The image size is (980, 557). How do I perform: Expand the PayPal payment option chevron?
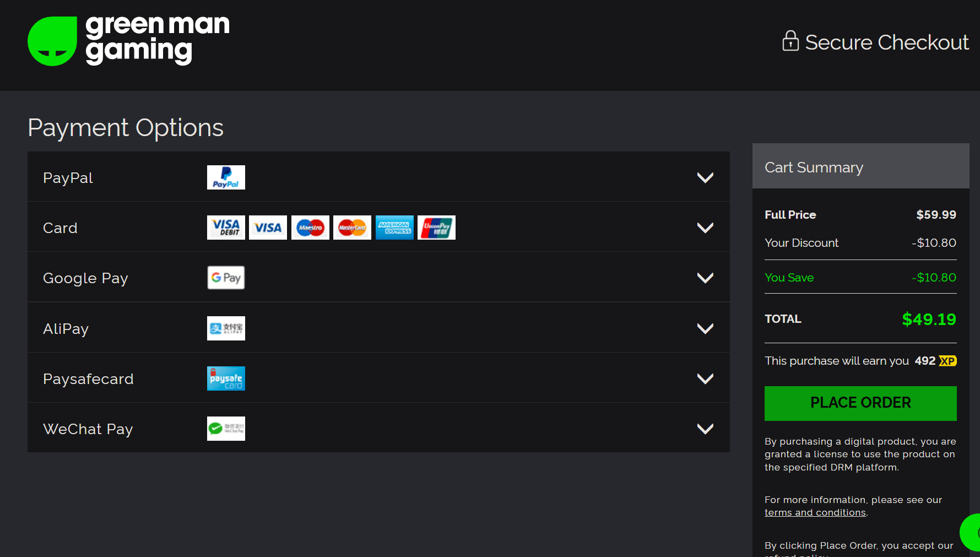coord(705,177)
